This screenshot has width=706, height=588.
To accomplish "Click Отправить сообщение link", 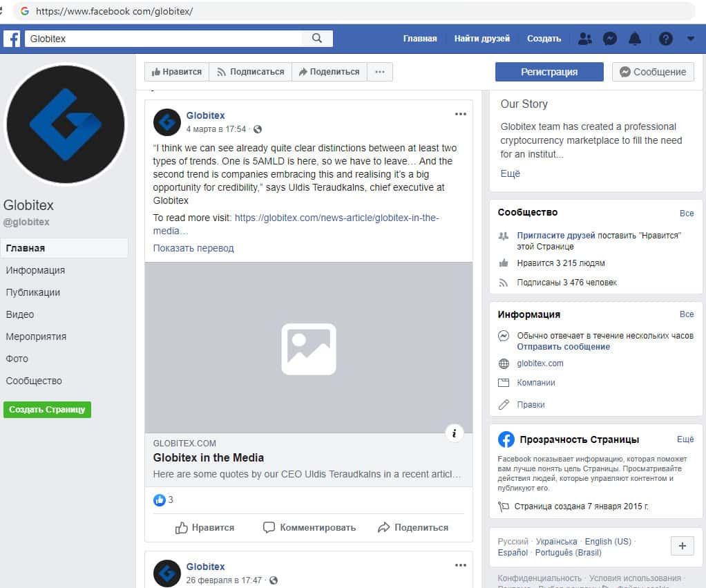I will click(563, 347).
